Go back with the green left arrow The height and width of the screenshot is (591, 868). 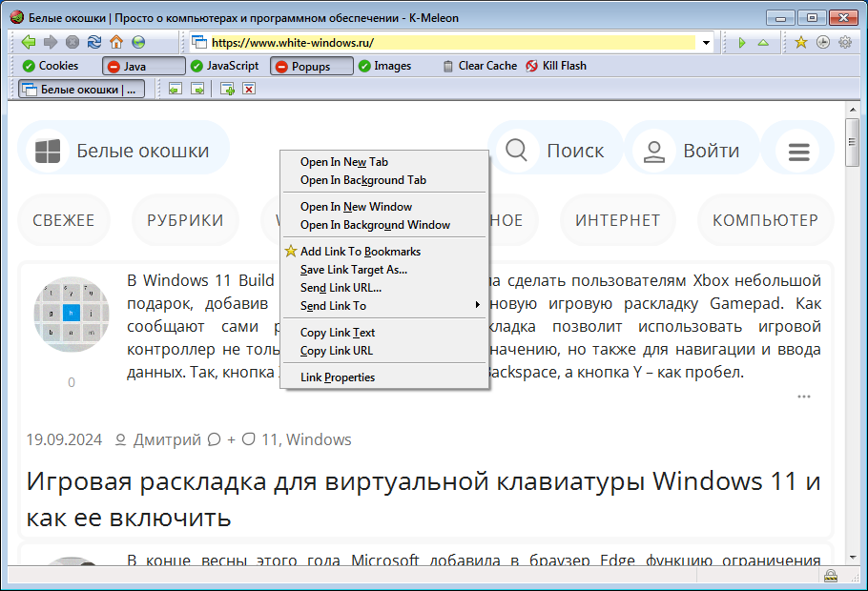coord(29,42)
